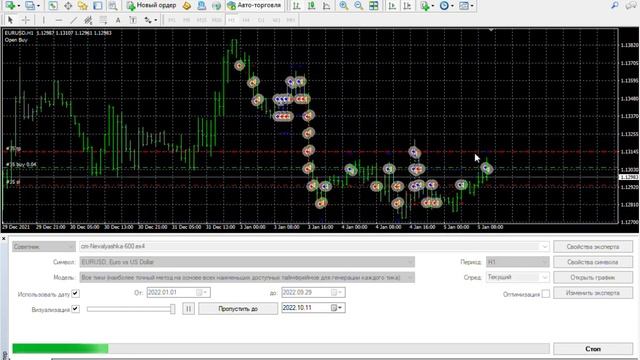Adjust the visualization speed slider
The width and height of the screenshot is (640, 360).
[x=172, y=309]
